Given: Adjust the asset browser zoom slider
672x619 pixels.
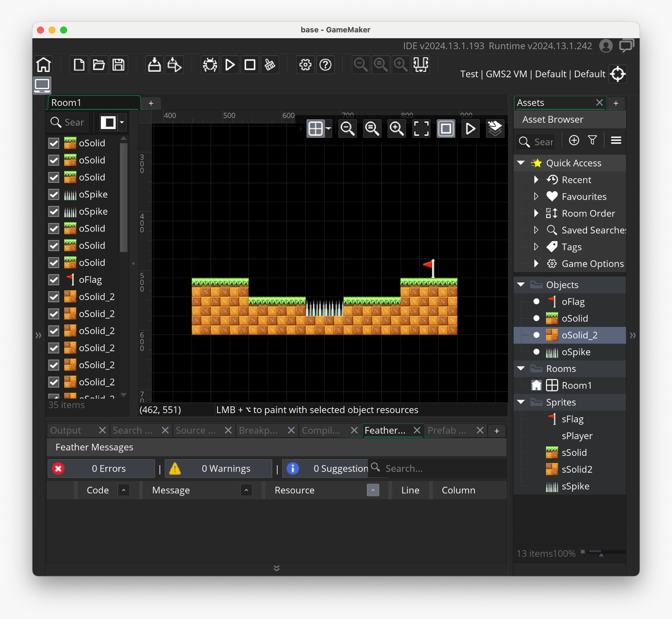Looking at the screenshot, I should [x=601, y=553].
